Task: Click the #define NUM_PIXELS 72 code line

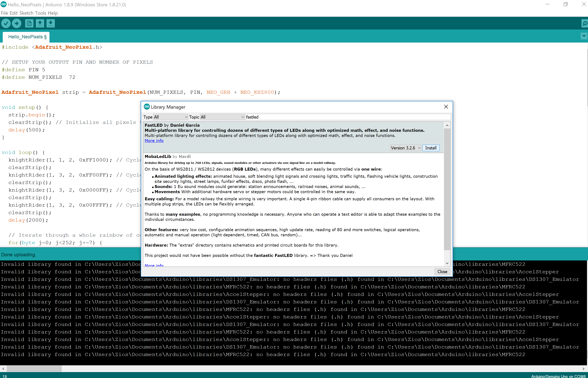Action: tap(39, 77)
